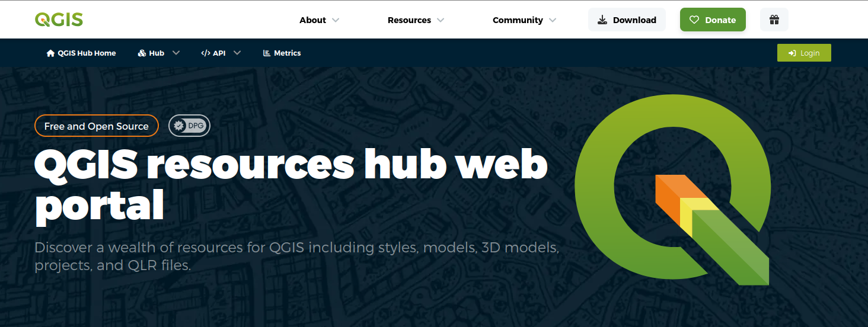Expand the Resources chevron arrow
Image resolution: width=868 pixels, height=327 pixels.
click(441, 20)
